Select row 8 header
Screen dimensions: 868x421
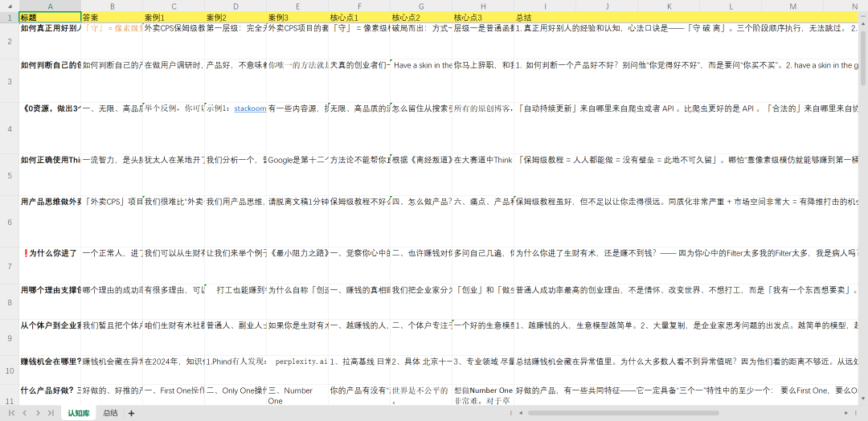coord(10,302)
